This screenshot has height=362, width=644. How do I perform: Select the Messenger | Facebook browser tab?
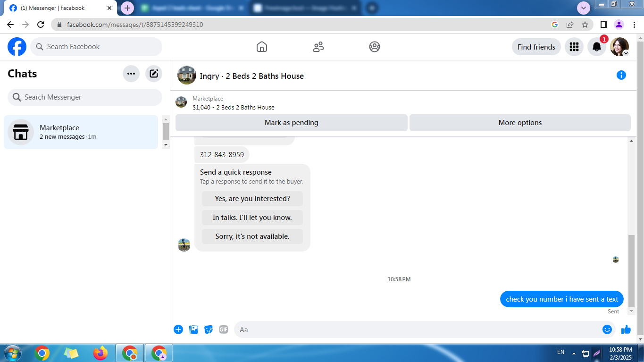pyautogui.click(x=61, y=8)
